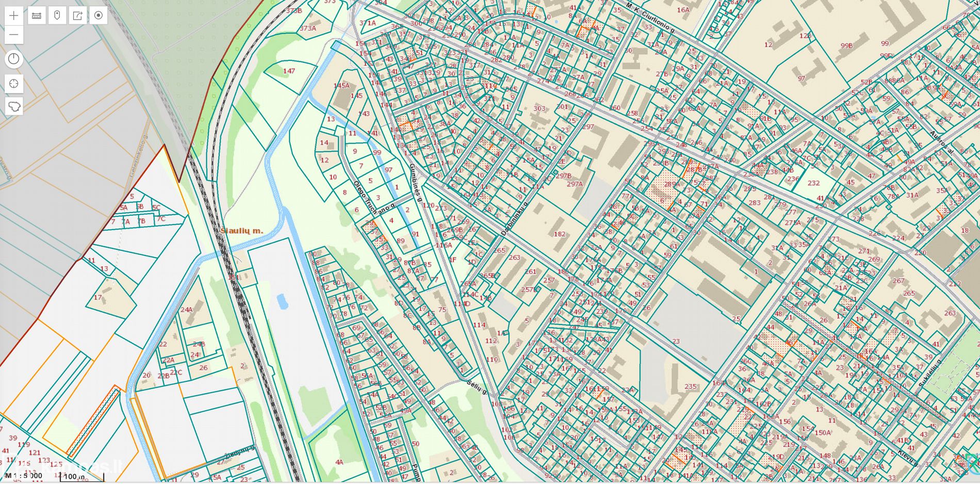This screenshot has height=484, width=980.
Task: Click parcel 232 near Aušros alėja
Action: (813, 183)
